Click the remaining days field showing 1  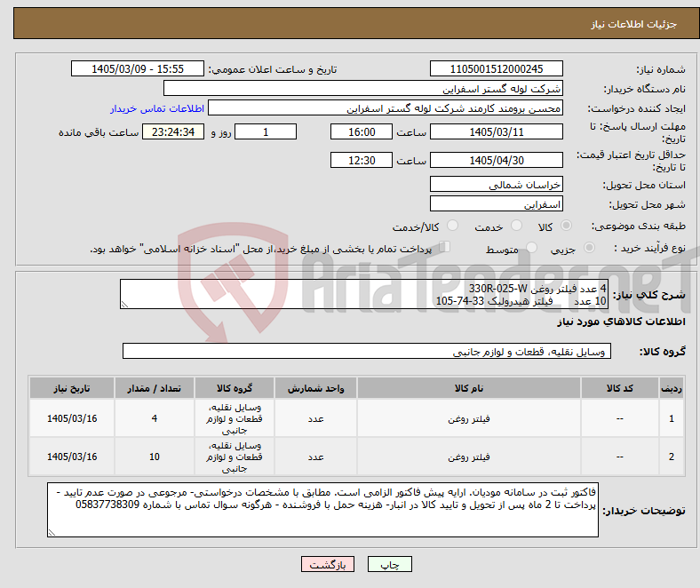(x=266, y=131)
